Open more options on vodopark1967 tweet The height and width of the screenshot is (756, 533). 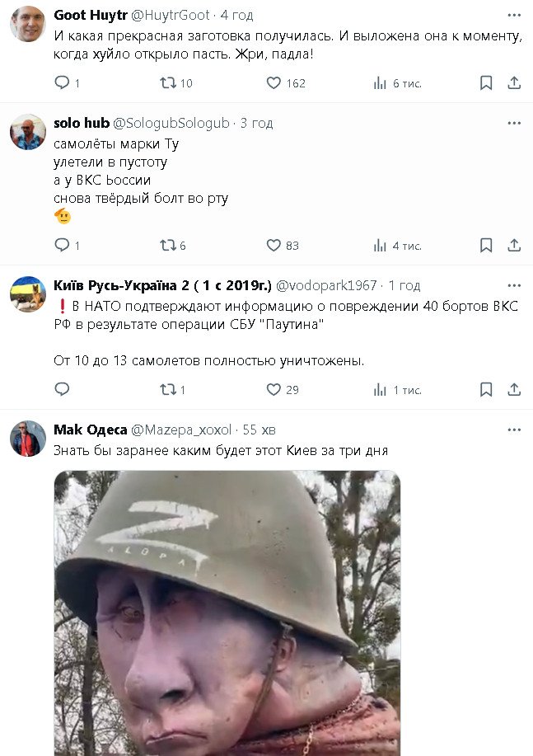tap(514, 285)
